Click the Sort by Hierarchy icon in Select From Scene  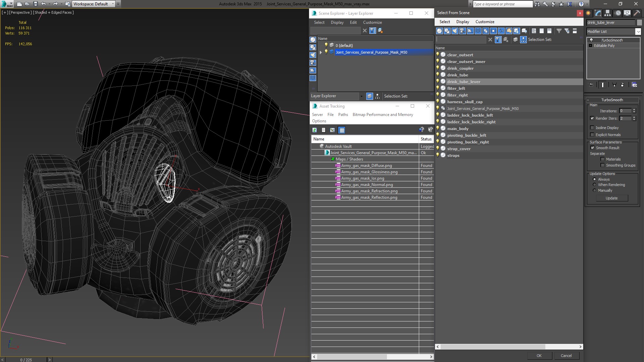coord(523,40)
